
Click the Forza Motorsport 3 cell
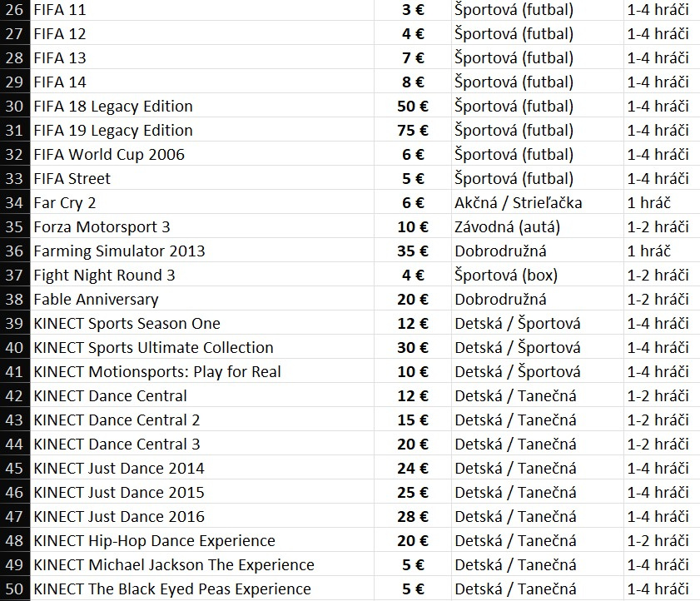(x=102, y=227)
